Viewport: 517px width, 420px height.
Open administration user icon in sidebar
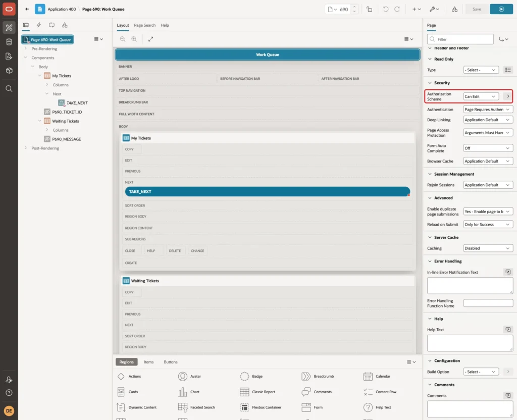(x=9, y=380)
